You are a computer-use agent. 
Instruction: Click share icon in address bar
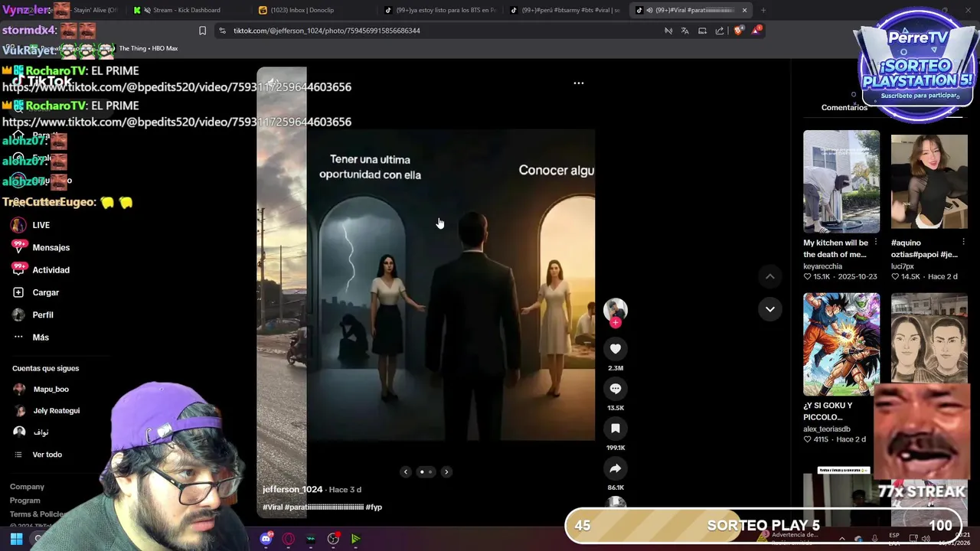coord(720,31)
